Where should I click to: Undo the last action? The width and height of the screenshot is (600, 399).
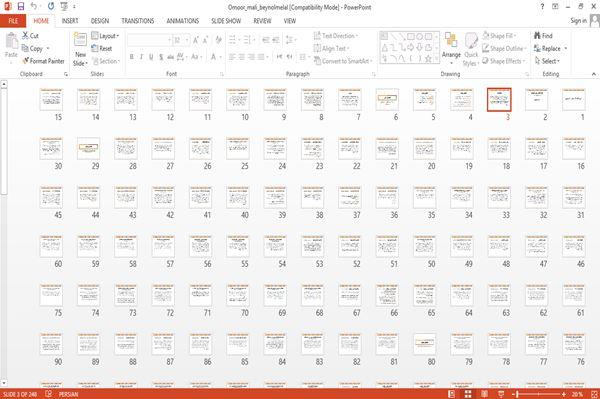(34, 7)
